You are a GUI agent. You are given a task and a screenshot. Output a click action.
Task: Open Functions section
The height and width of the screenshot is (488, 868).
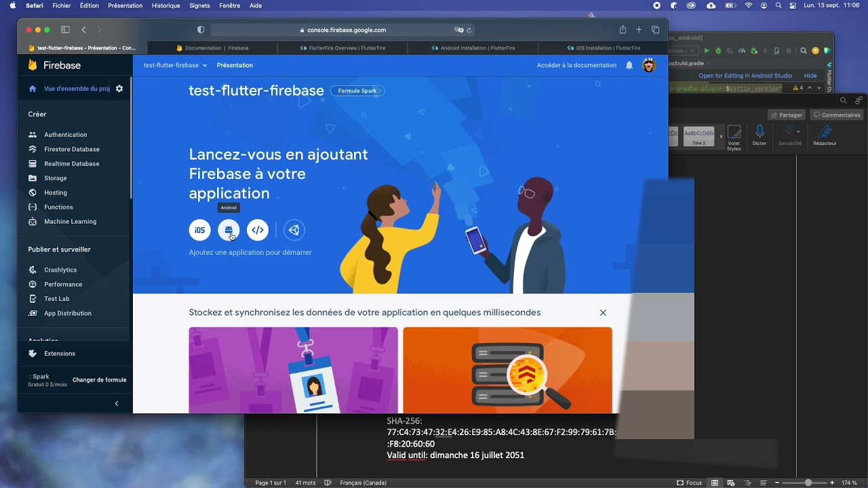click(50, 207)
